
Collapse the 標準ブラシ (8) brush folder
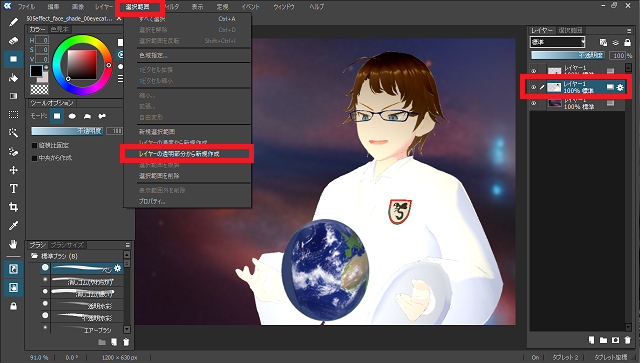coord(35,256)
